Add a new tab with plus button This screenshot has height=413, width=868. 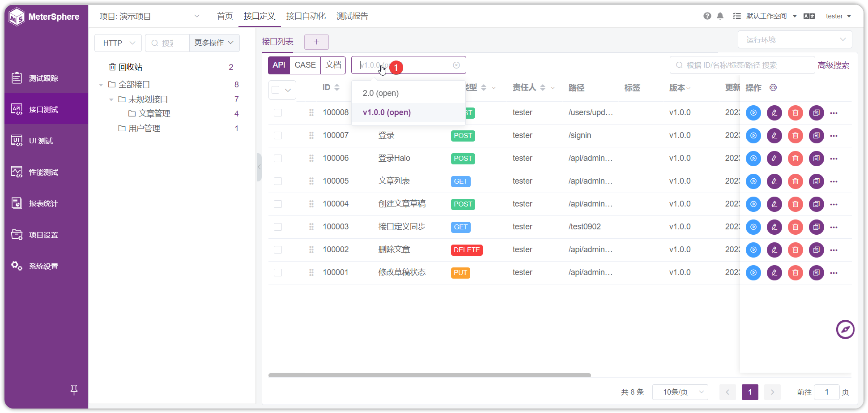click(x=316, y=42)
